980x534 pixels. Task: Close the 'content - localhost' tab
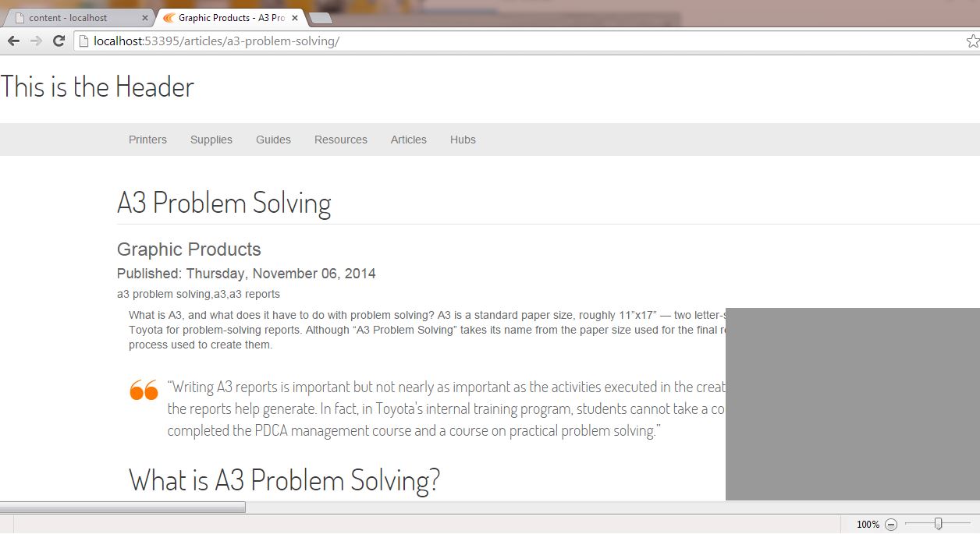[x=145, y=18]
